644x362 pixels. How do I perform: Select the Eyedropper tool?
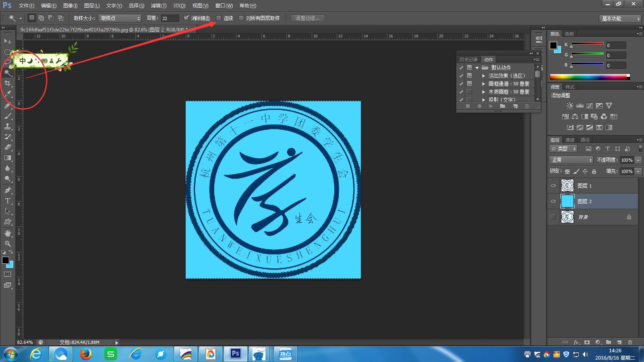(8, 94)
